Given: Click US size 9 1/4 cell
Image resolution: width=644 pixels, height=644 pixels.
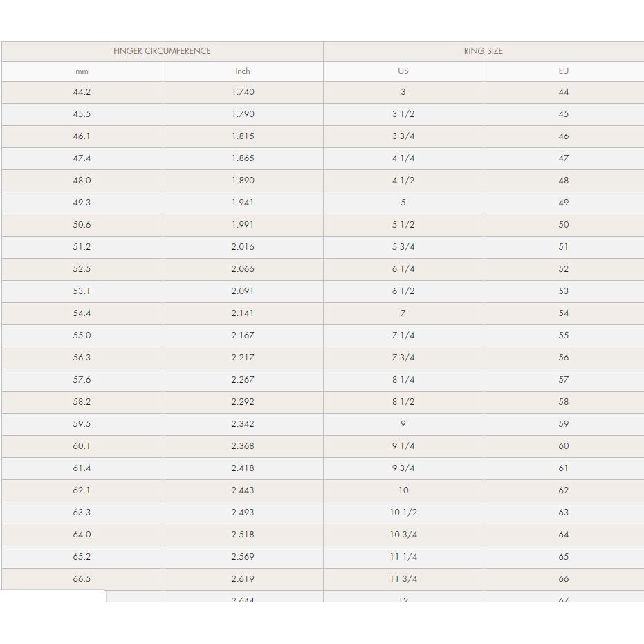Looking at the screenshot, I should [x=403, y=447].
